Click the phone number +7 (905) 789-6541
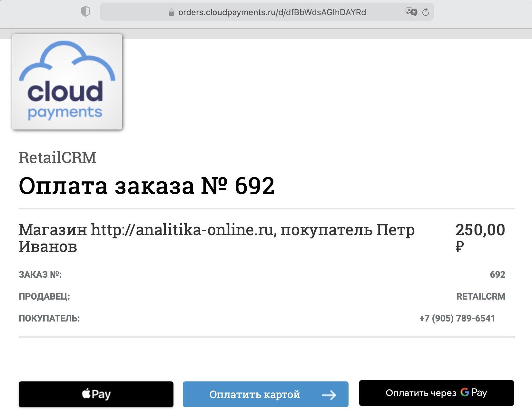 tap(457, 318)
